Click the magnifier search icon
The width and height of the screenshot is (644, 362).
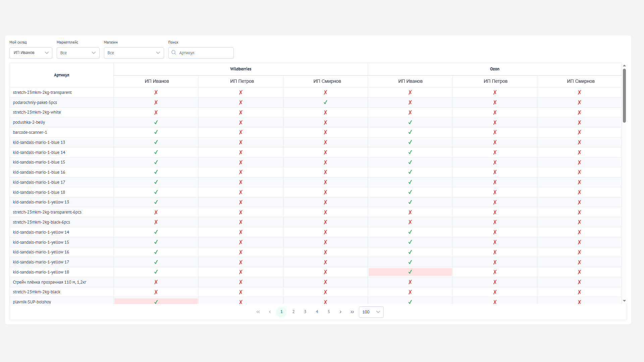point(174,53)
